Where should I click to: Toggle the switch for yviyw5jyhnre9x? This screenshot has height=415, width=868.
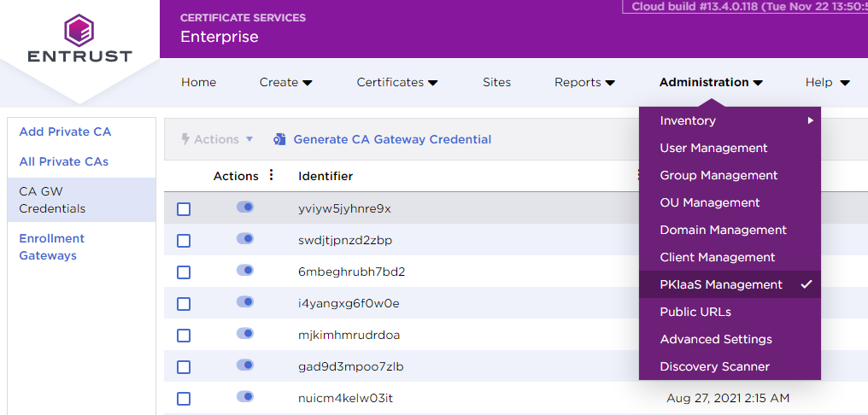point(245,207)
